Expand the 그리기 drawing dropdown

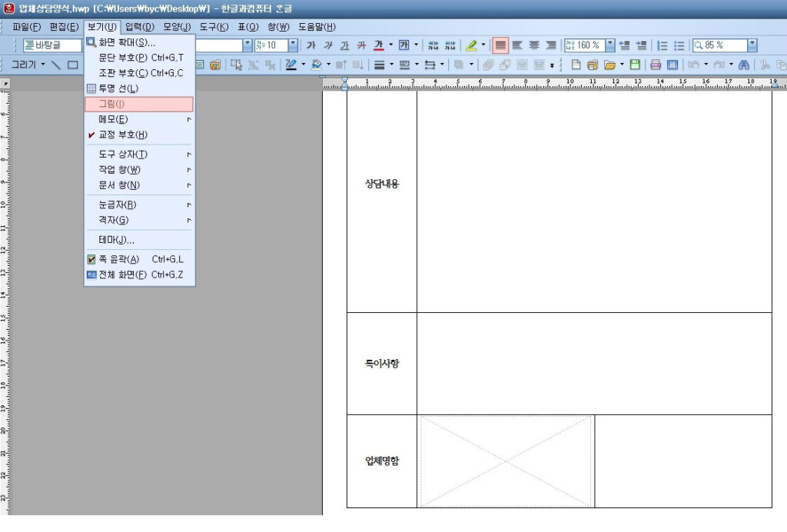[x=43, y=65]
